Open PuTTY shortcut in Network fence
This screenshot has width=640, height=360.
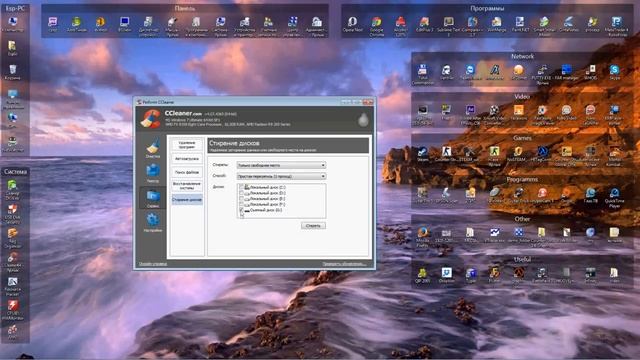pos(542,74)
